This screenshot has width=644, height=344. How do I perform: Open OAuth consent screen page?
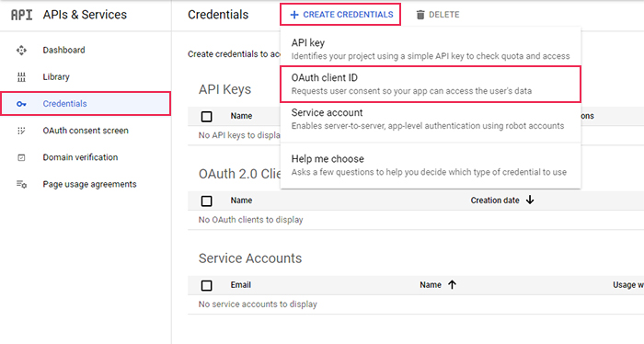pos(86,131)
